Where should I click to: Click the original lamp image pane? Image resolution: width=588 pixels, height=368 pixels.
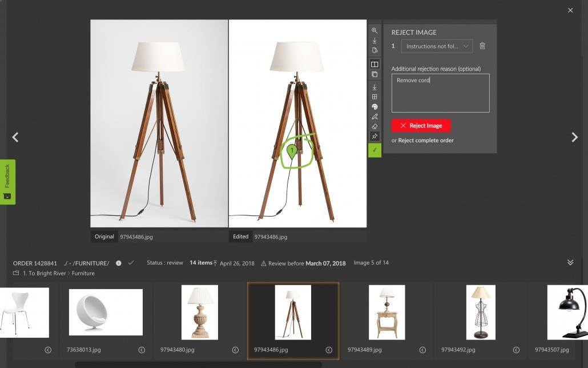point(159,123)
